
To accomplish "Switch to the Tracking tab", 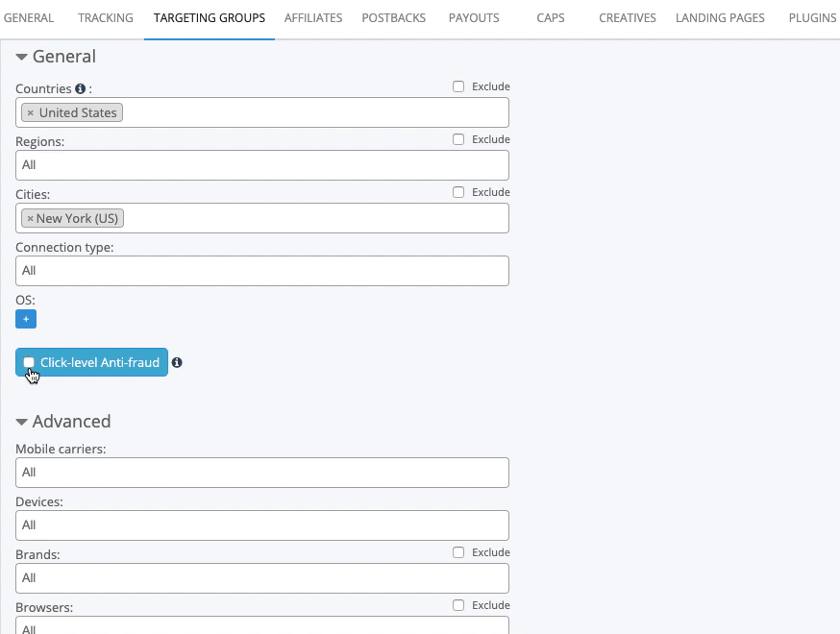I will tap(106, 18).
